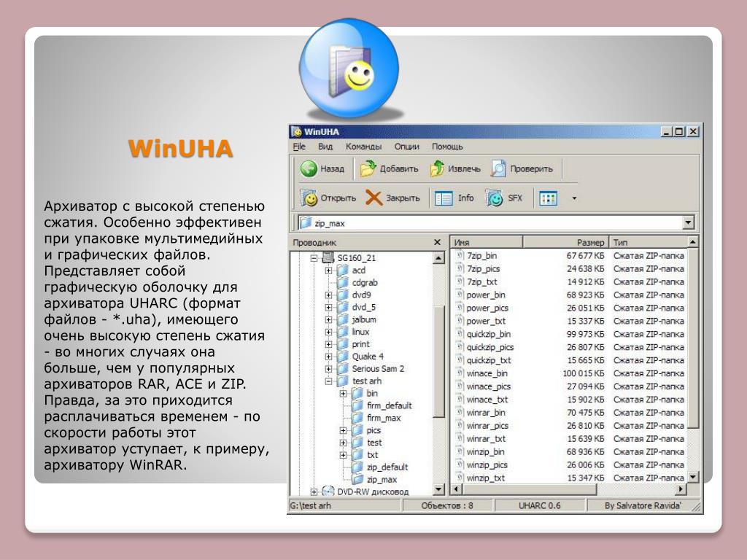Open the Помощь menu
This screenshot has height=560, width=747.
click(447, 146)
